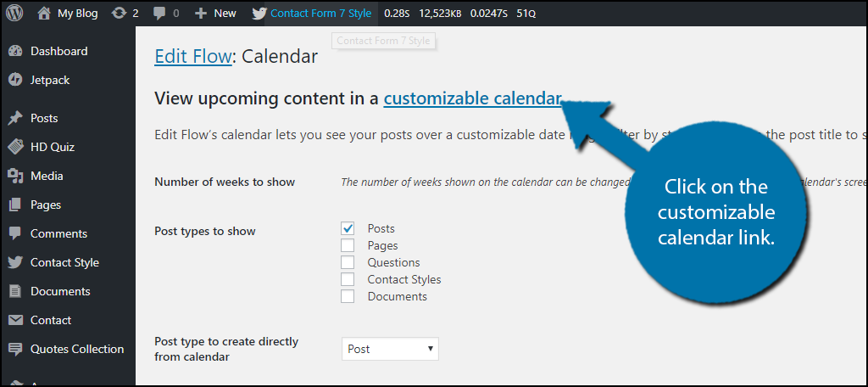
Task: Click the 0.0247s query time stat
Action: point(489,14)
